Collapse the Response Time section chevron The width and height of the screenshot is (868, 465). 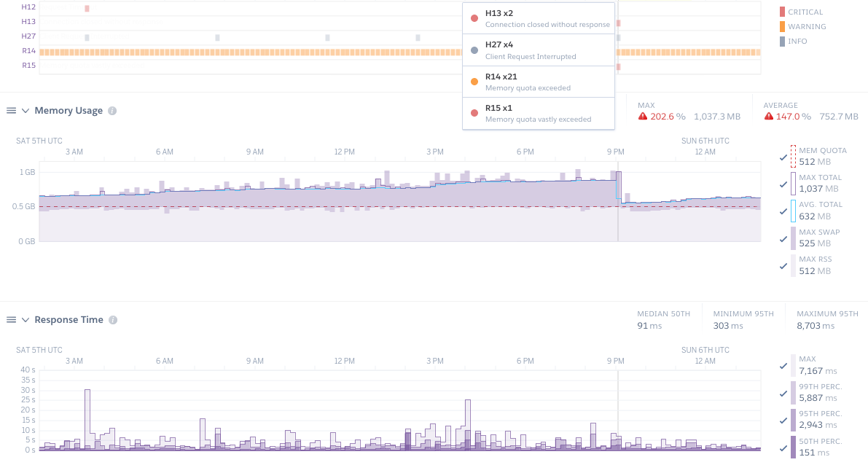(x=26, y=320)
